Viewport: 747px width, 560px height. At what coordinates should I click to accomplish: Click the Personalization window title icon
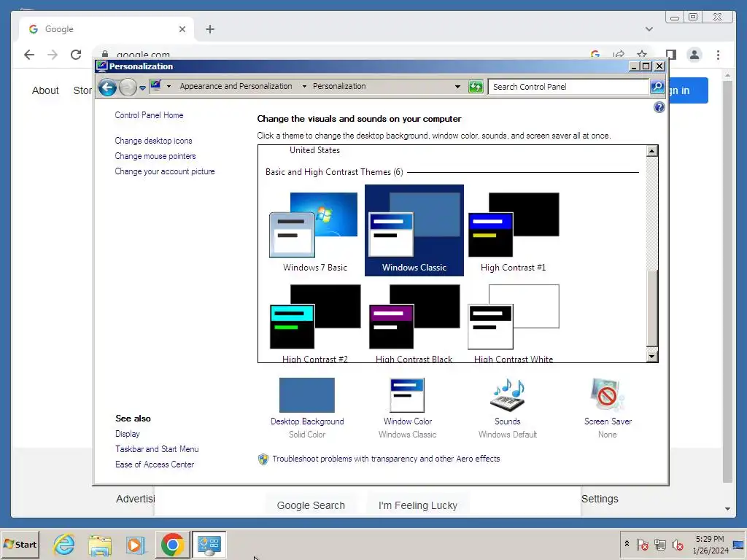102,66
